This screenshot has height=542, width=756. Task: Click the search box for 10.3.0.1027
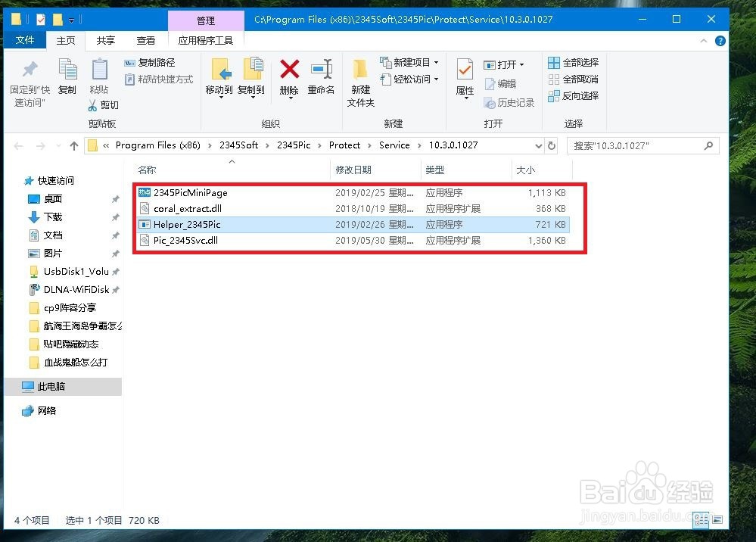click(x=643, y=145)
